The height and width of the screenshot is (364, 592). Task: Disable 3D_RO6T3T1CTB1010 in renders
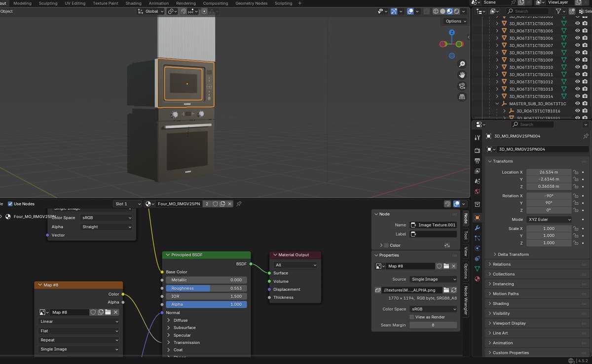tap(585, 67)
